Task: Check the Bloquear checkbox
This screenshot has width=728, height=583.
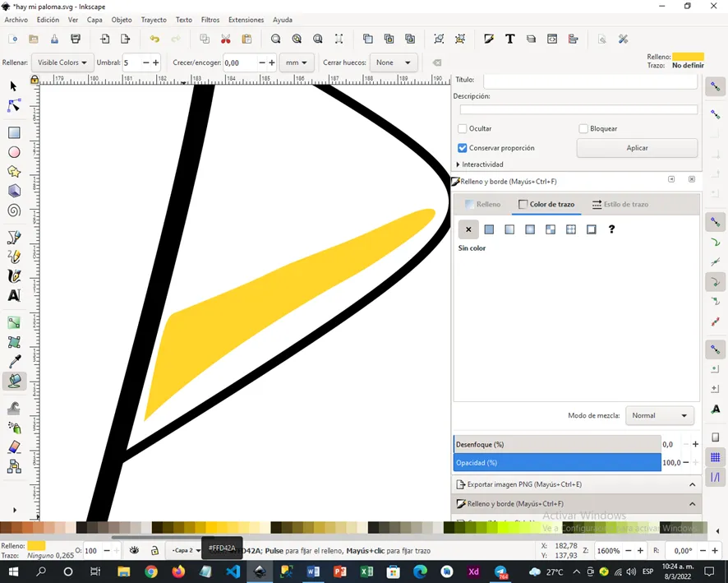Action: 583,128
